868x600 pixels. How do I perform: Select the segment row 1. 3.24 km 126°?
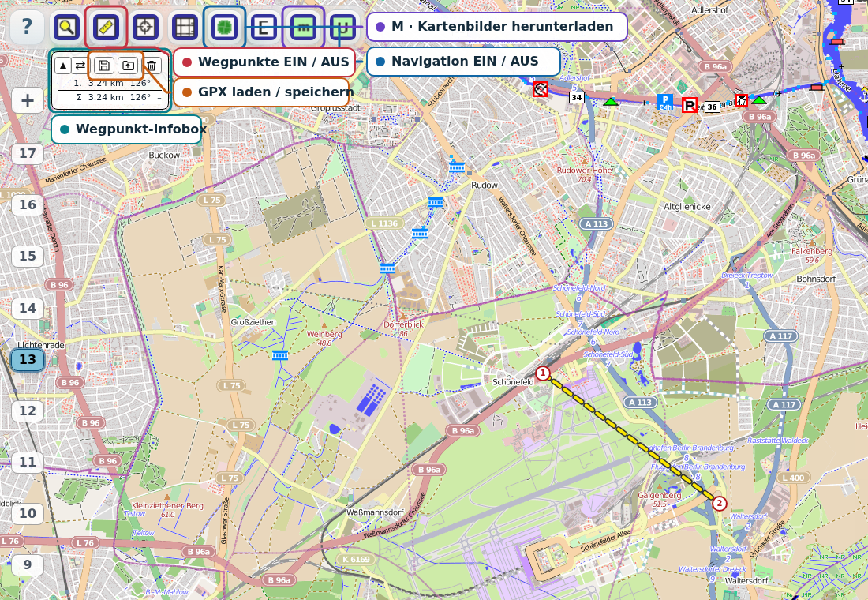point(110,83)
